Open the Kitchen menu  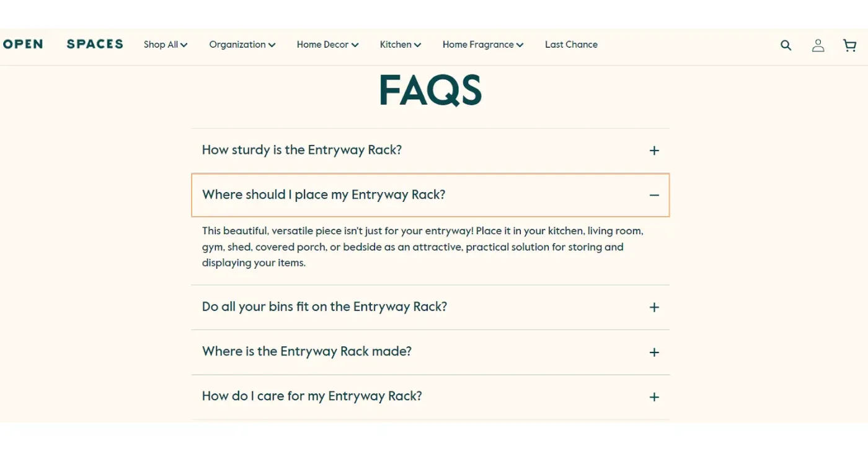coord(400,45)
